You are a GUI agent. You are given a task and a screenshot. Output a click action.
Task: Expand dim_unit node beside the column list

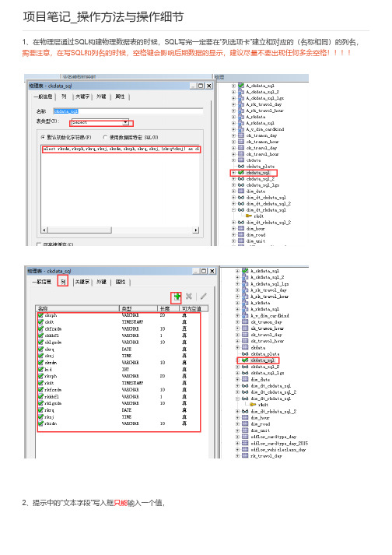[238, 430]
